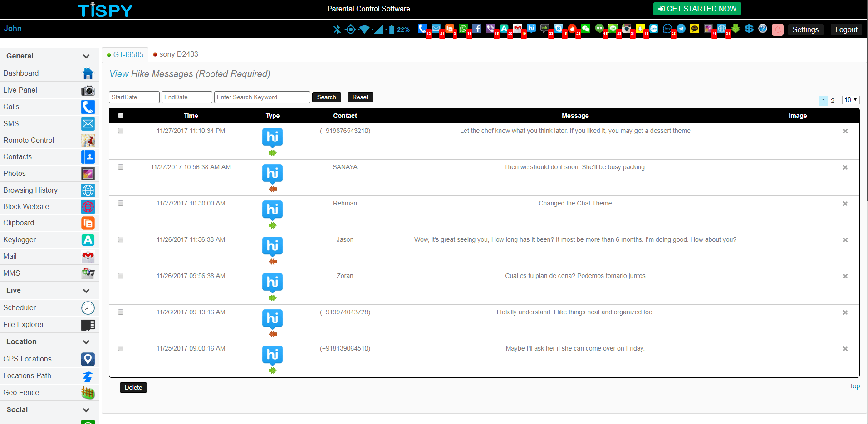Click the Settings button
Viewport: 868px width, 424px height.
coord(805,30)
